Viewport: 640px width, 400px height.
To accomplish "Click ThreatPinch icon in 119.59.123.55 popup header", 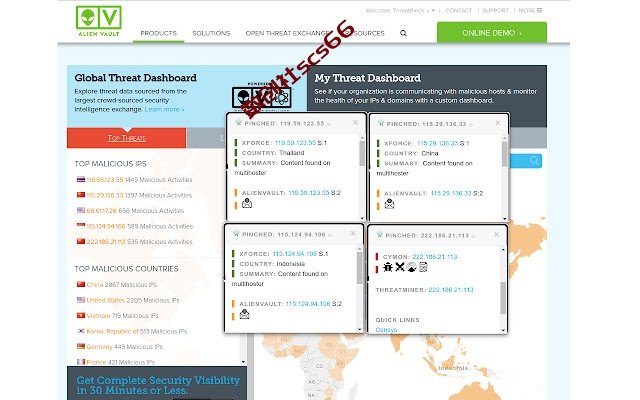I will point(238,122).
